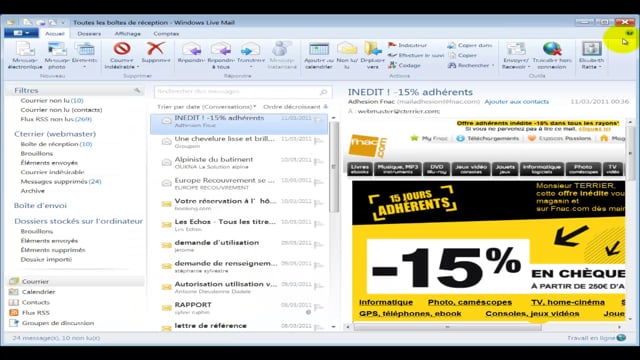The image size is (640, 360).
Task: Click GPS, téléphones, ebook link
Action: point(410,313)
